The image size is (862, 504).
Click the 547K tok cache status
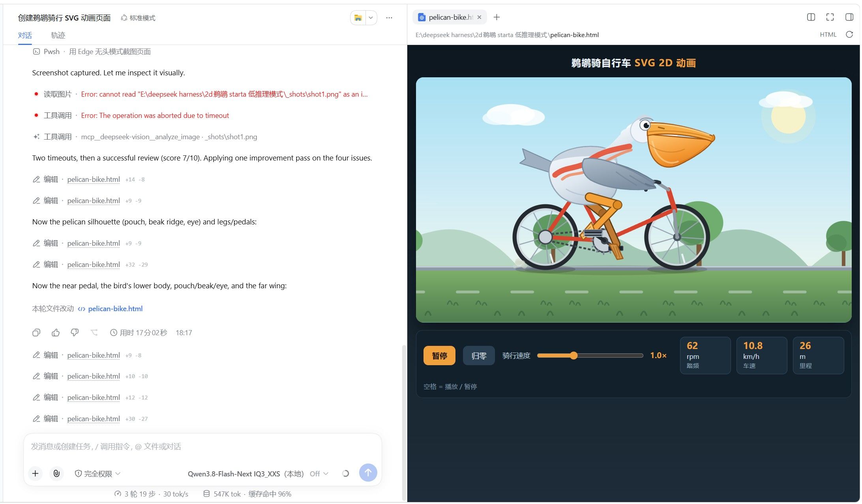(x=247, y=494)
